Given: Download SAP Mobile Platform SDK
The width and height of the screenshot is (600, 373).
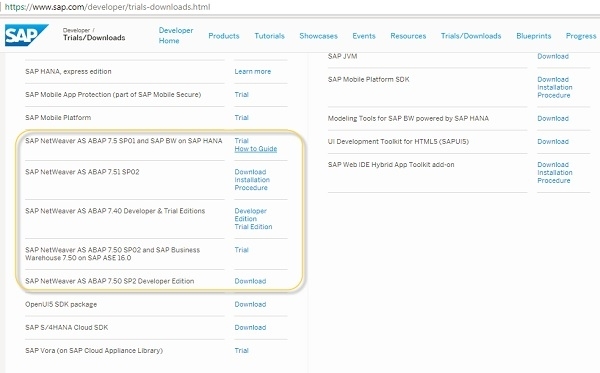Looking at the screenshot, I should (x=553, y=80).
